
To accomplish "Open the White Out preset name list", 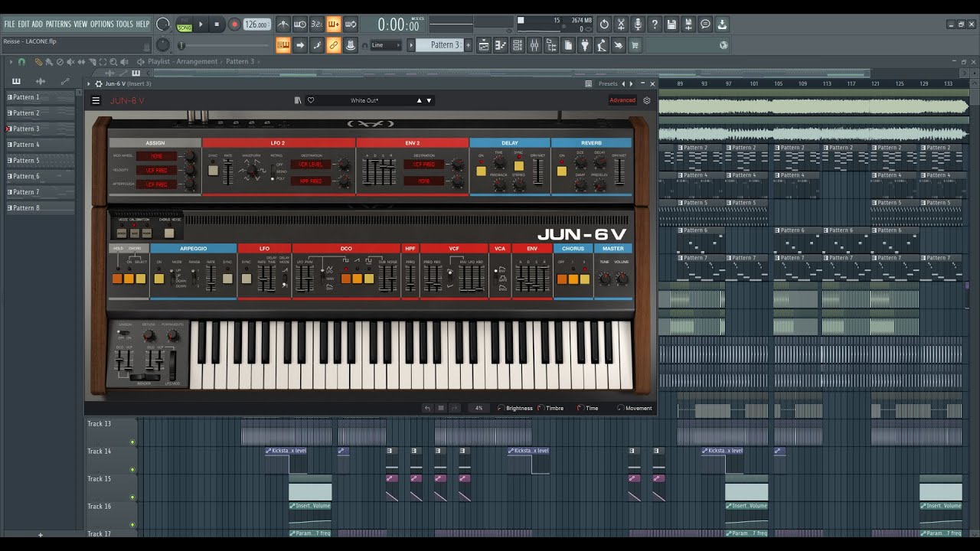I will click(x=364, y=100).
